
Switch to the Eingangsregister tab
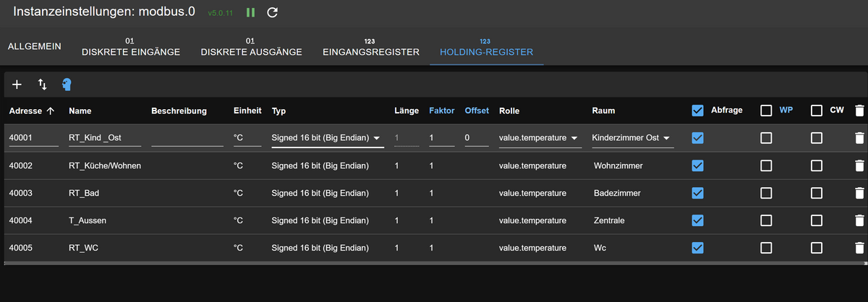pos(370,47)
